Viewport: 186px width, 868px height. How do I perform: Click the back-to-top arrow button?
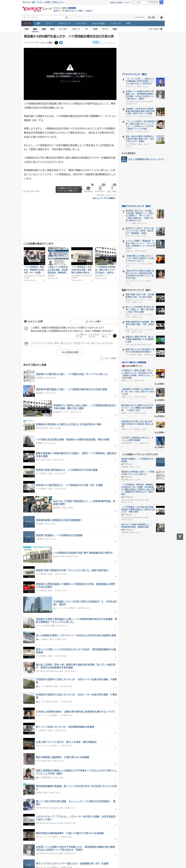tap(180, 536)
